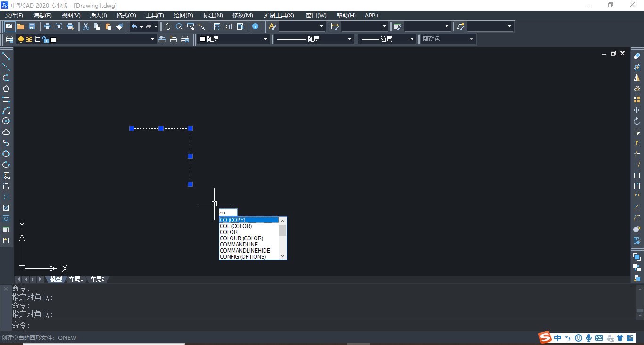
Task: Select the Mirror modify tool
Action: (x=637, y=78)
